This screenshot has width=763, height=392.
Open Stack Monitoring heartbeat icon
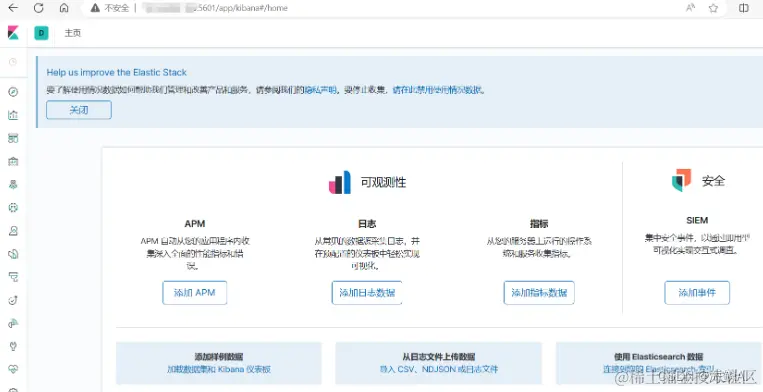point(13,369)
